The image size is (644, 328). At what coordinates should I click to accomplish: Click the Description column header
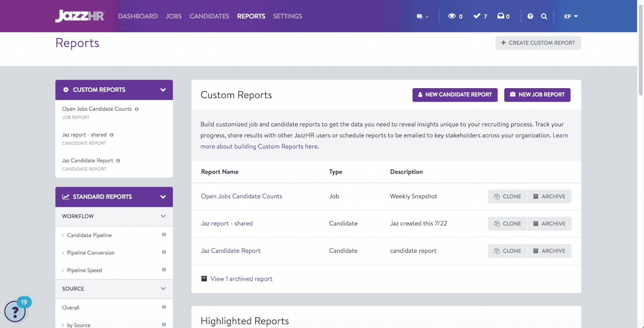(x=406, y=172)
